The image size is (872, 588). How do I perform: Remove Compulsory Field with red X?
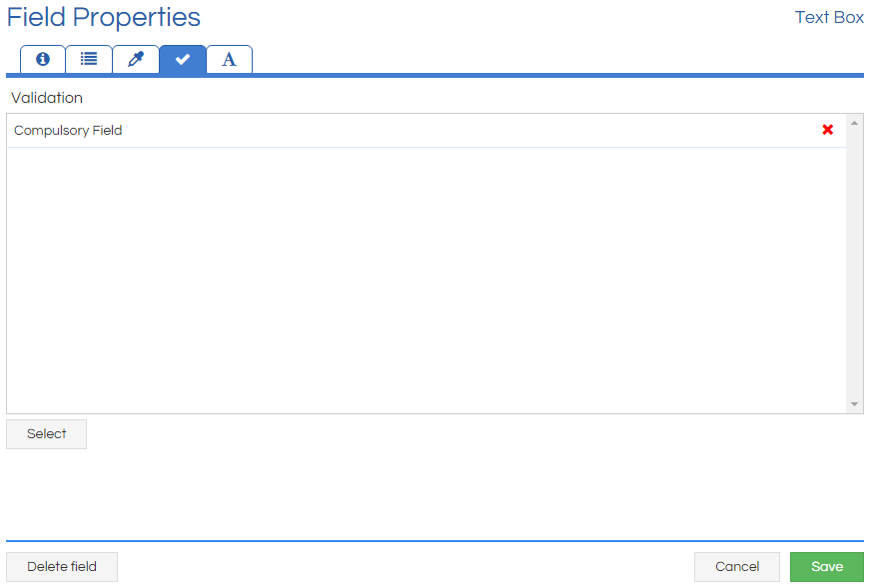(x=827, y=130)
